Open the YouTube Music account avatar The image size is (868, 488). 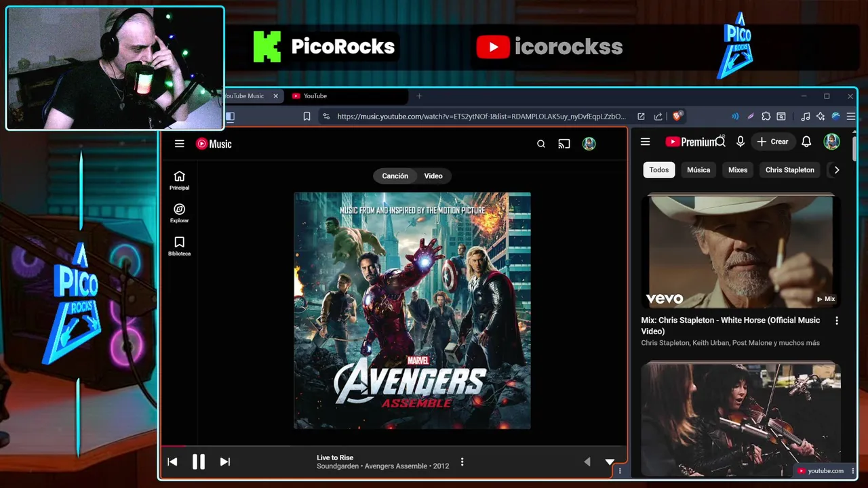589,144
